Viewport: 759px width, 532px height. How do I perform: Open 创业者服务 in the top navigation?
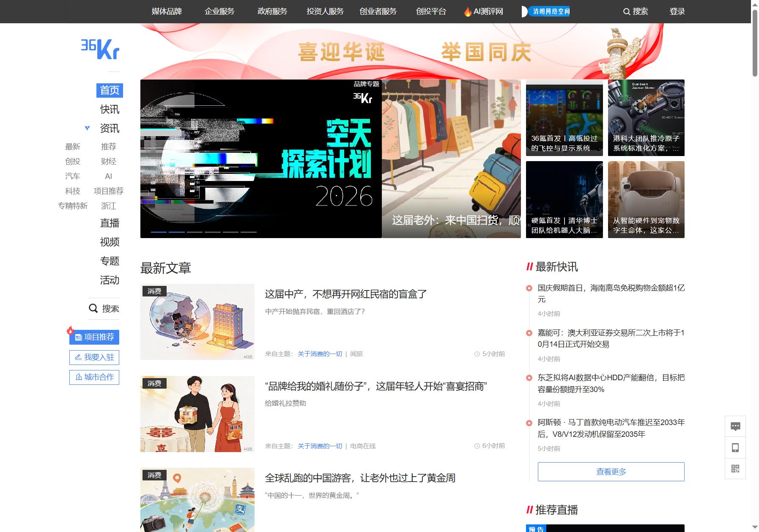pyautogui.click(x=378, y=11)
